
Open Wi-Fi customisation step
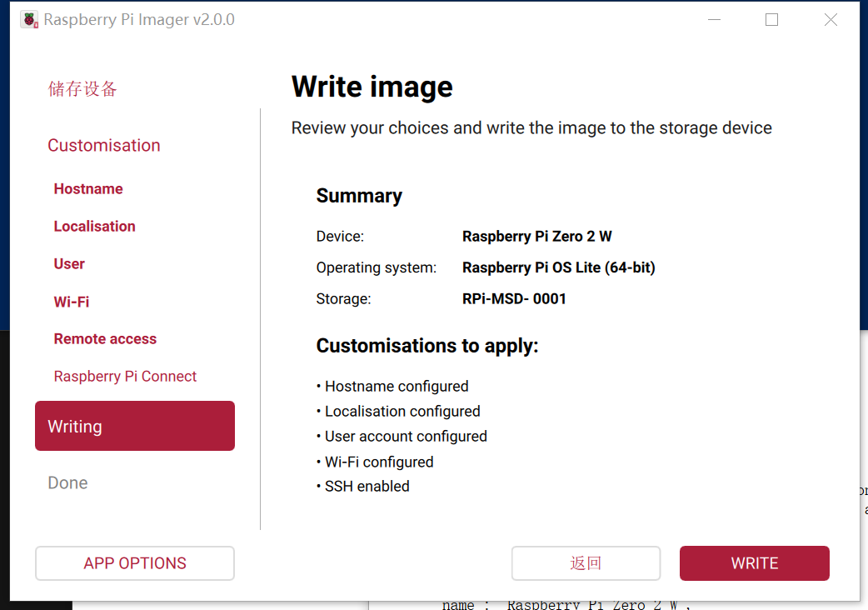(x=72, y=302)
